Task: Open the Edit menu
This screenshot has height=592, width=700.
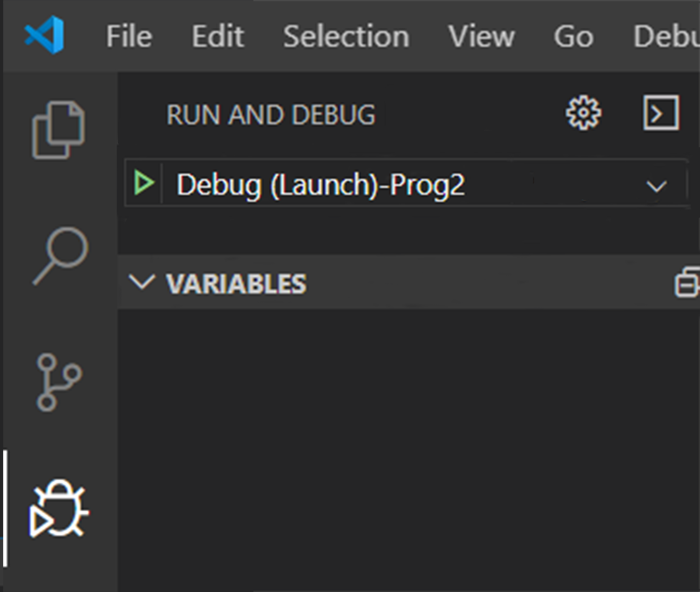Action: (217, 36)
